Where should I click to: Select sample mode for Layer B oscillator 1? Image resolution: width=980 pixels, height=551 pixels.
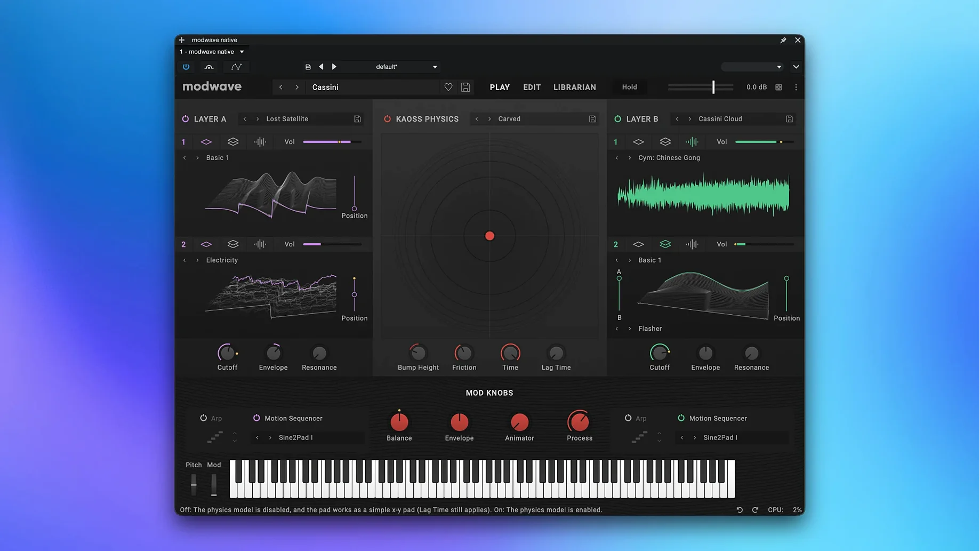tap(692, 142)
